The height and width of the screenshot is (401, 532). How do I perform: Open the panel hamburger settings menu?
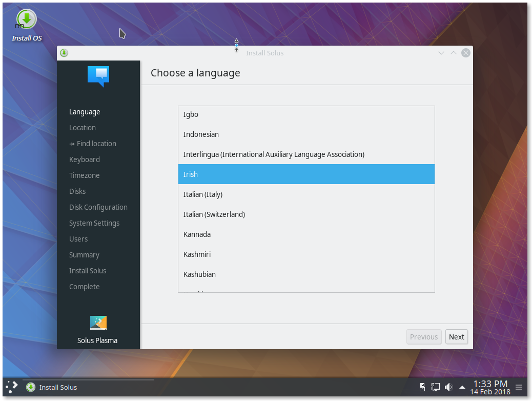pyautogui.click(x=519, y=387)
